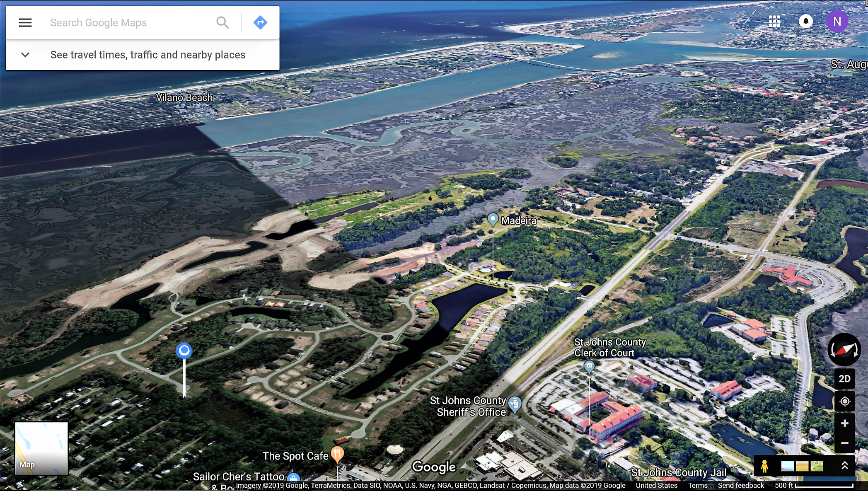Open the Google apps grid
Image resolution: width=868 pixels, height=491 pixels.
tap(774, 21)
